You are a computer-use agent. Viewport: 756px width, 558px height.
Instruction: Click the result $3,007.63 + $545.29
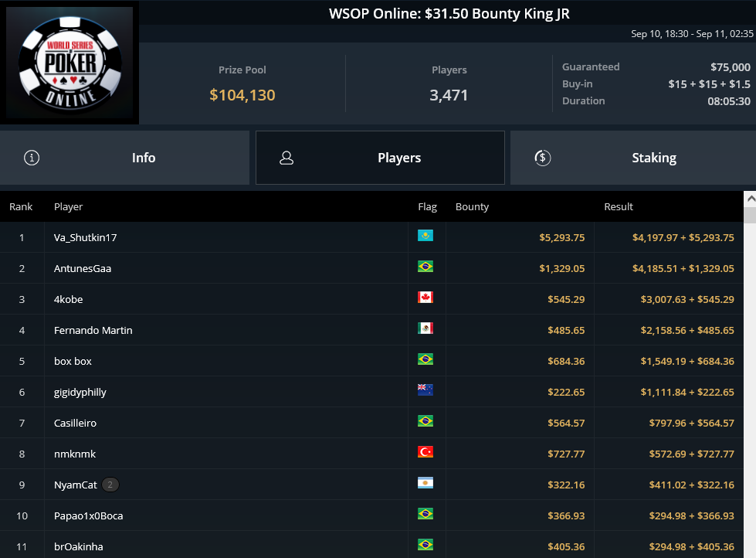pos(687,299)
